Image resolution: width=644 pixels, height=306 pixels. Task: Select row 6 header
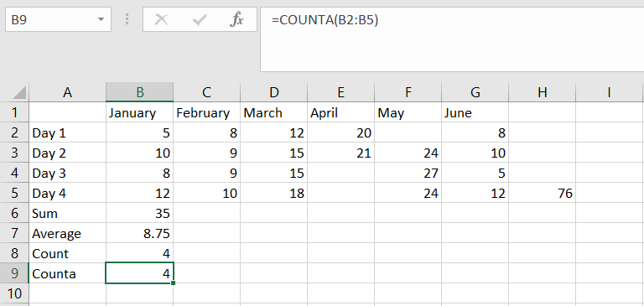14,213
